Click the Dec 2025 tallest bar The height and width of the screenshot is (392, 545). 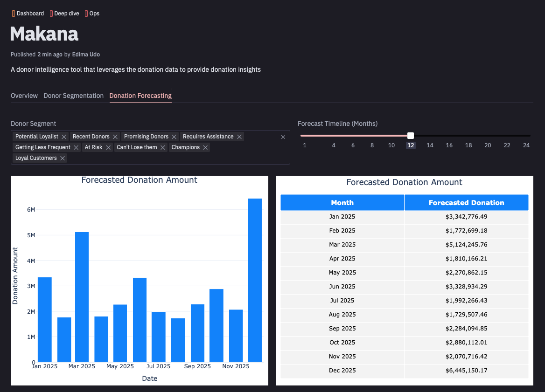[255, 280]
